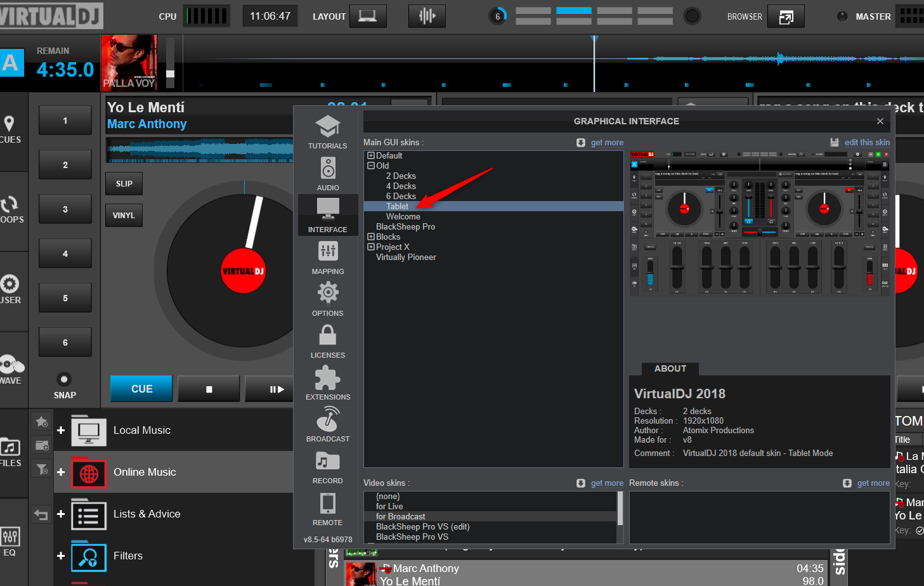Select the Tablet skin entry
The width and height of the screenshot is (924, 586).
click(493, 206)
